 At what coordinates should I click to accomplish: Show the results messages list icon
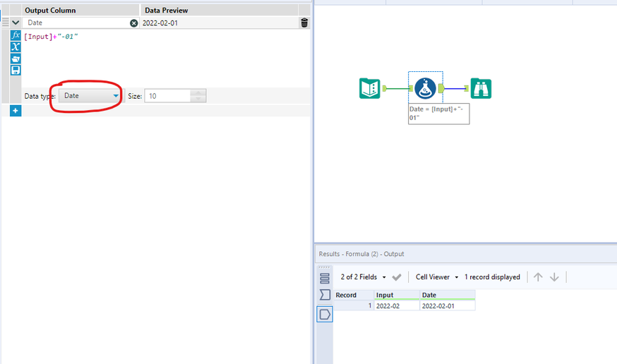tap(325, 279)
